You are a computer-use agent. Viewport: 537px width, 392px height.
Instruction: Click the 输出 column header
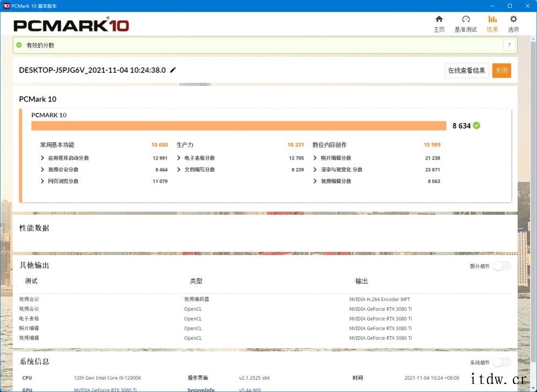coord(361,281)
